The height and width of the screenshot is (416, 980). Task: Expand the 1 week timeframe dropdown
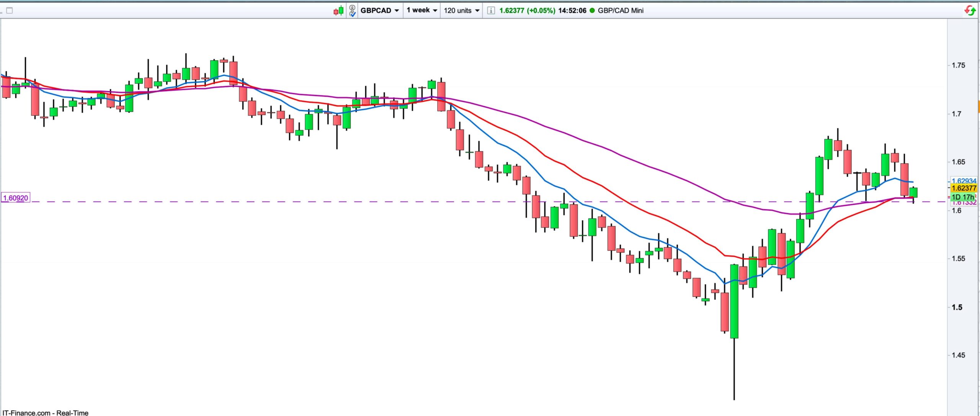[x=421, y=10]
